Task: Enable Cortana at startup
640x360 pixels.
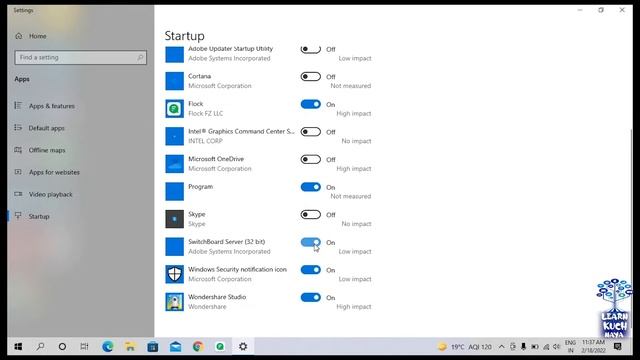Action: [x=311, y=77]
